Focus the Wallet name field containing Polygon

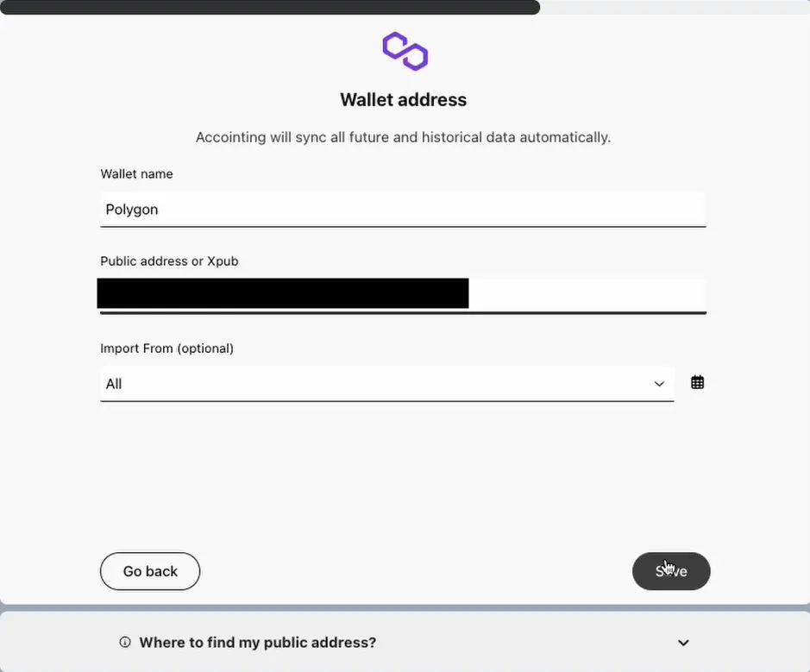(x=403, y=210)
